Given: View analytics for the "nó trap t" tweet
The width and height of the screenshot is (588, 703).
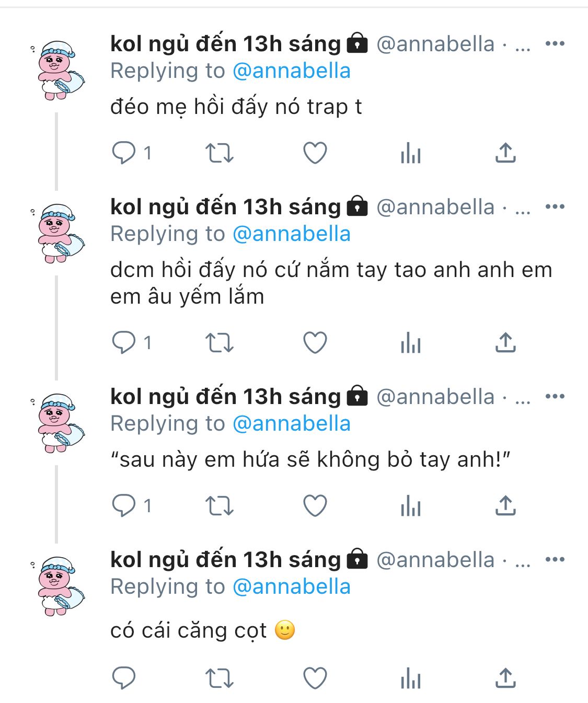Looking at the screenshot, I should point(410,153).
